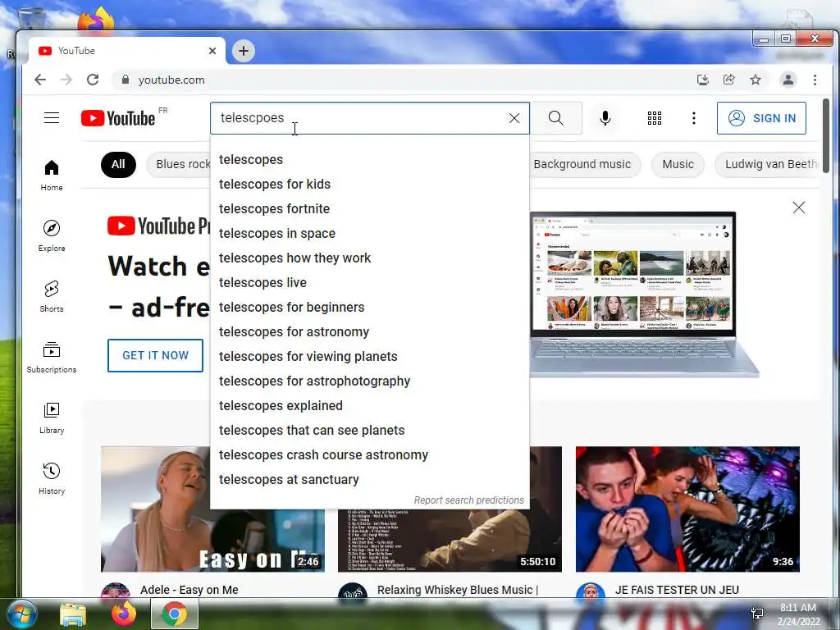Open the Chrome profile avatar
The image size is (840, 630).
(788, 80)
